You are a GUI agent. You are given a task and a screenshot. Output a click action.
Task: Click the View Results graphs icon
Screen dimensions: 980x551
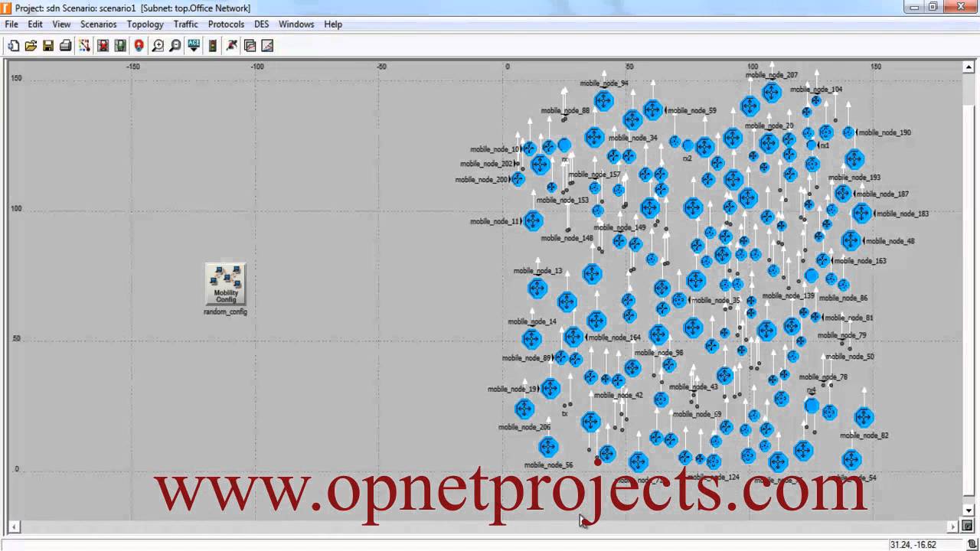click(x=250, y=46)
